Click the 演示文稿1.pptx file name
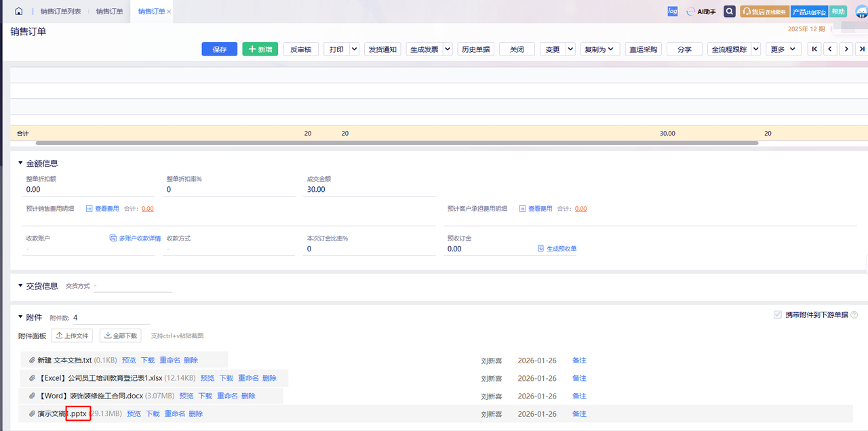The height and width of the screenshot is (431, 868). (62, 413)
